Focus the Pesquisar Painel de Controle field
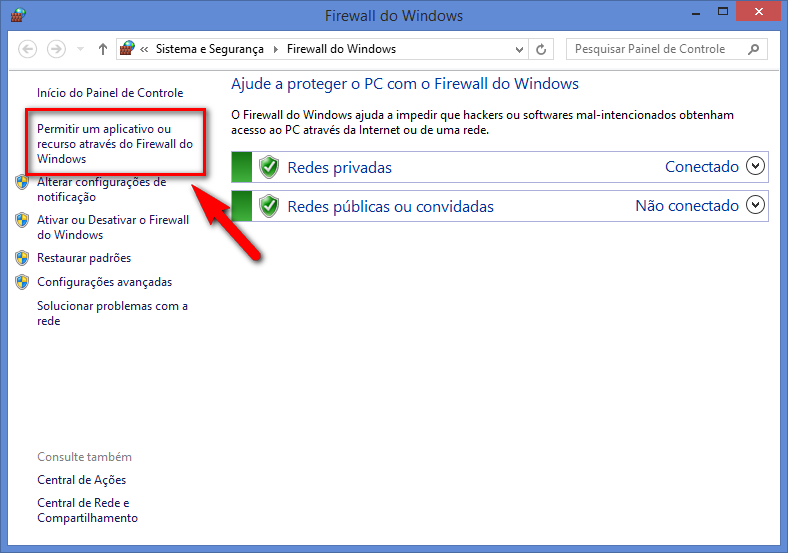 pyautogui.click(x=666, y=49)
